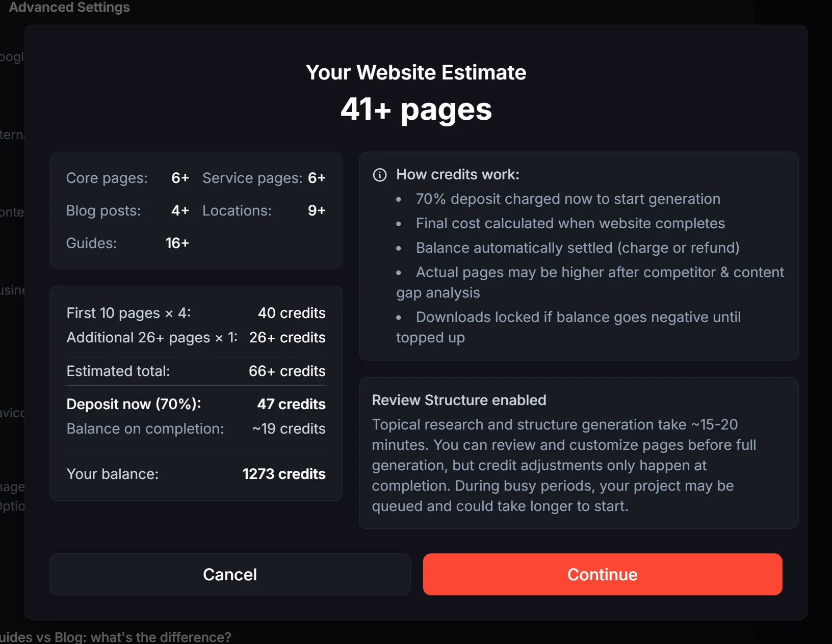Screen dimensions: 832x644
Task: Click the '40 credits' value
Action: coord(292,313)
